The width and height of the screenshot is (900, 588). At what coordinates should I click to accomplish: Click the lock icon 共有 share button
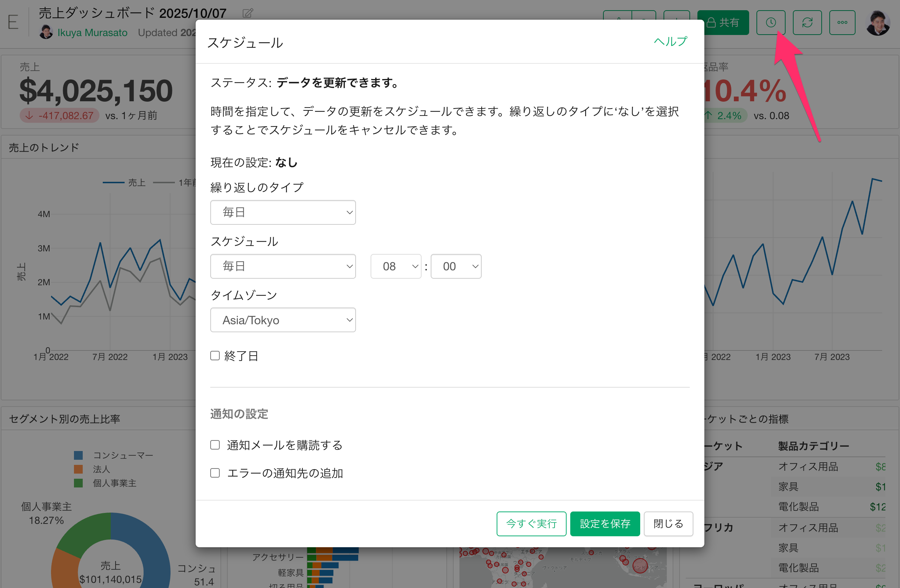click(x=723, y=23)
